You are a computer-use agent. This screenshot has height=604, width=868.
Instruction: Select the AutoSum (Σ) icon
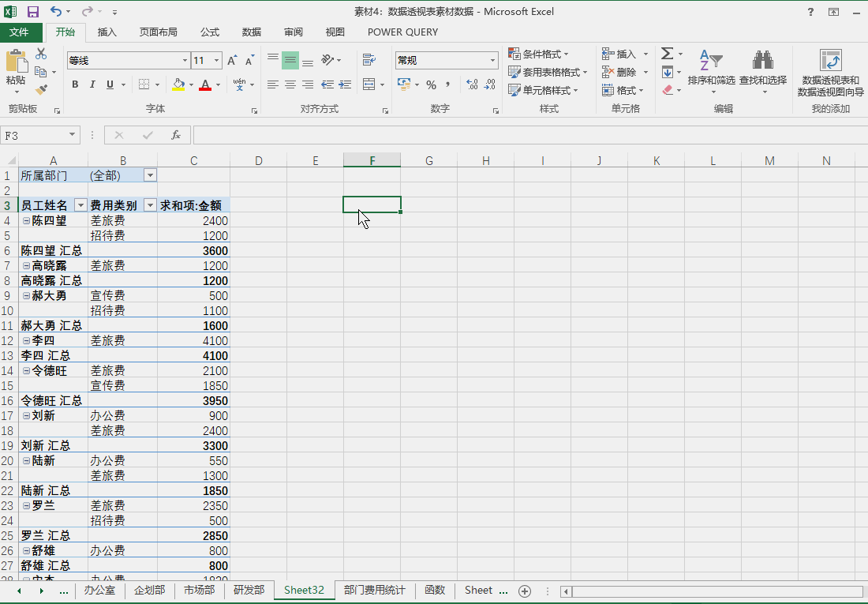pos(667,53)
